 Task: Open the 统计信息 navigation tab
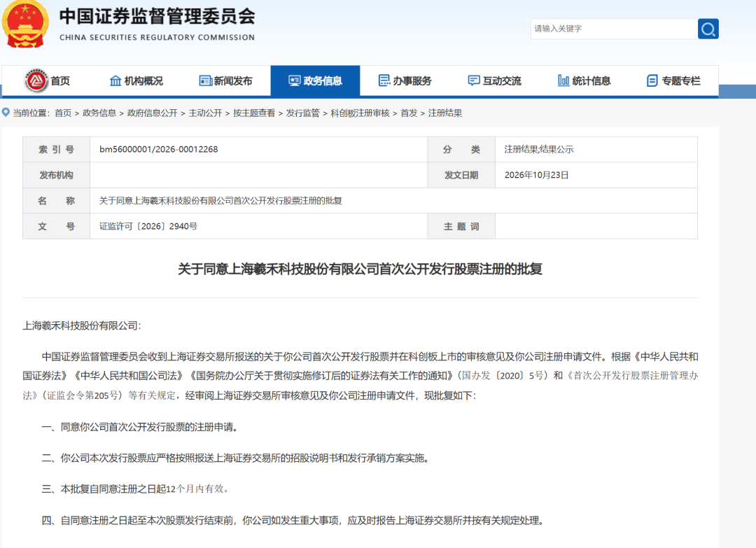point(584,80)
